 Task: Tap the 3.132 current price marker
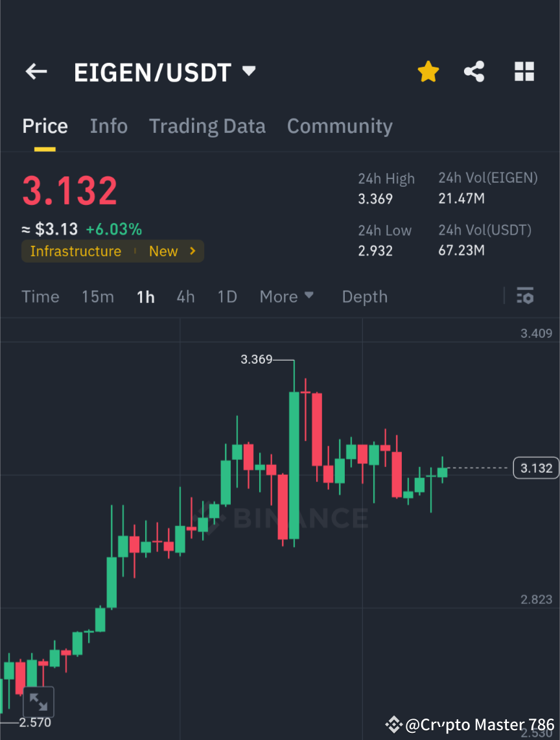(536, 468)
